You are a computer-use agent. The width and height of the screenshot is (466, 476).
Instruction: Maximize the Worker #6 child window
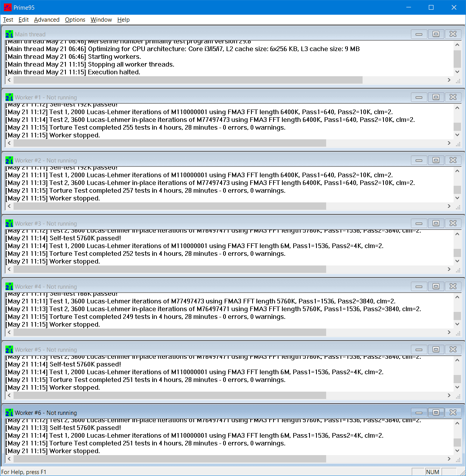pyautogui.click(x=436, y=413)
